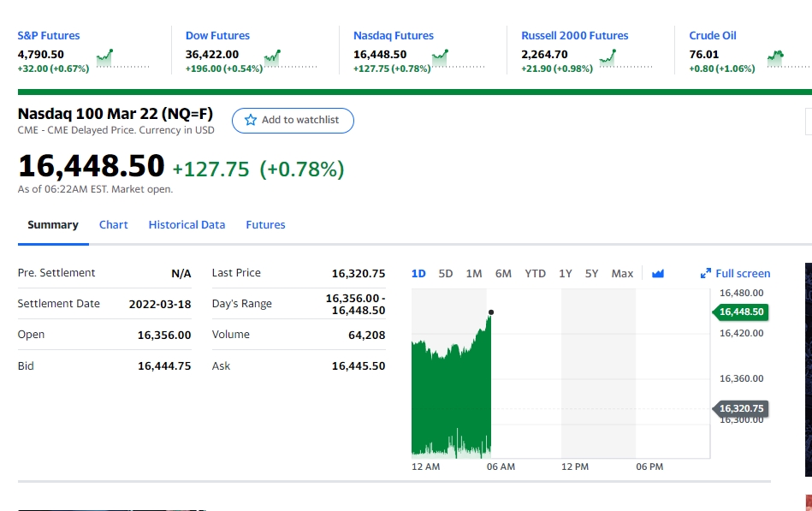
Task: Click the gray 16,320.75 previous close label
Action: pos(740,409)
